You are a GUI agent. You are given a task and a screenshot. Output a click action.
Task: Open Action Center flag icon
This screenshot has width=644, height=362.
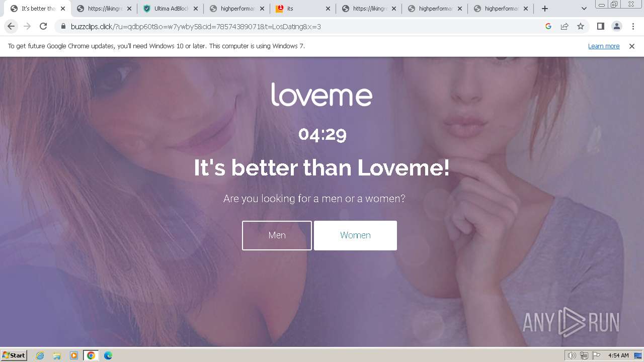[x=596, y=355]
